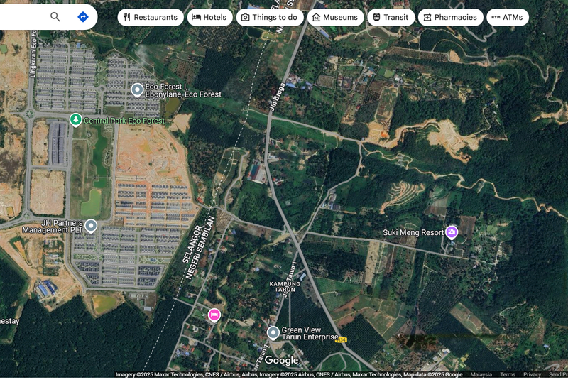
Task: Open the Privacy link
Action: click(532, 374)
